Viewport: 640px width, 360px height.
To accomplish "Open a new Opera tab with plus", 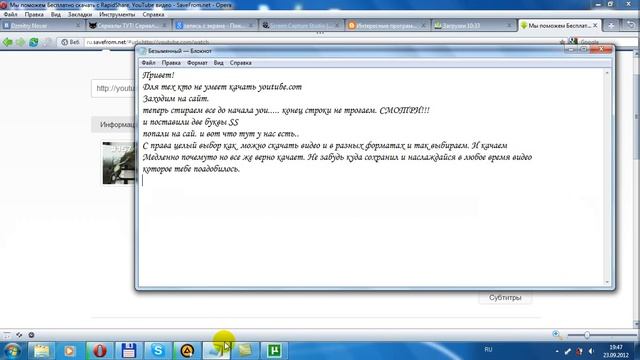I will (611, 25).
